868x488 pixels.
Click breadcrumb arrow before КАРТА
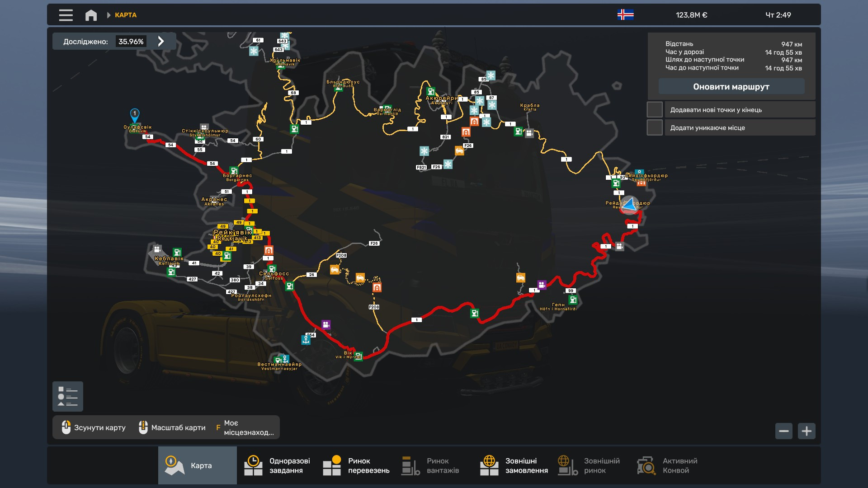[x=108, y=15]
